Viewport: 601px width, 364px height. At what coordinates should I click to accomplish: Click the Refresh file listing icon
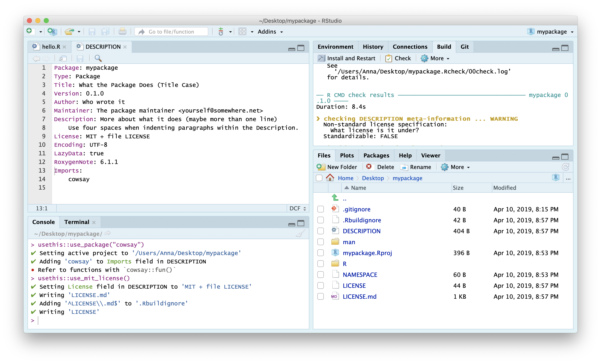pos(565,167)
